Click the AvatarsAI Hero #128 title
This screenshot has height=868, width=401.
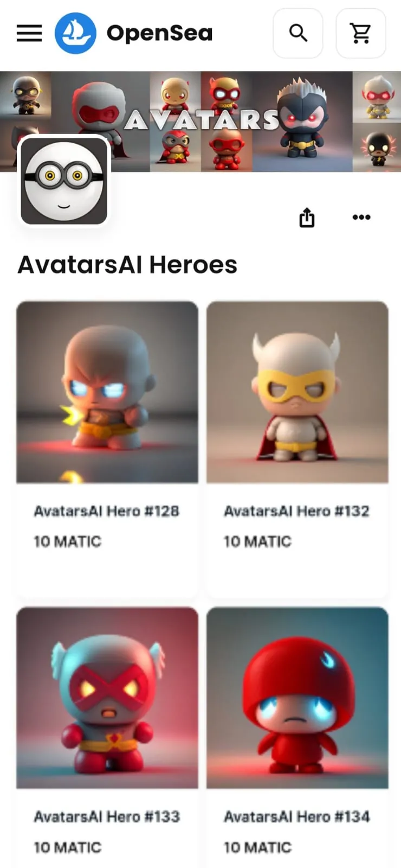[106, 511]
